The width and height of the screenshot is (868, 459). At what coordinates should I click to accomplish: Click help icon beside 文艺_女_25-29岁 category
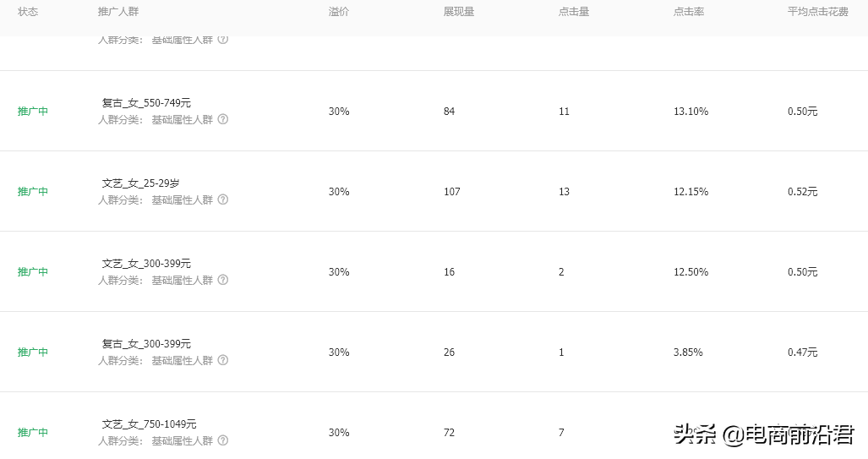pos(223,199)
